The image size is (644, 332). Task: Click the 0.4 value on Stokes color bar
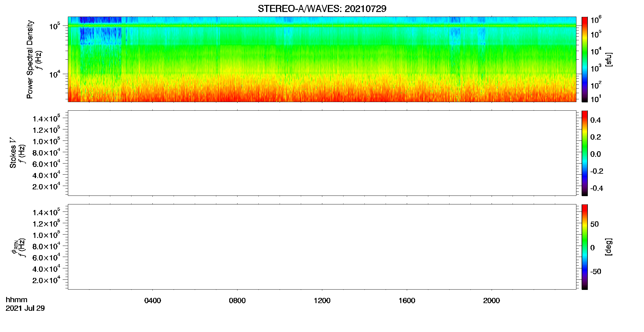point(595,120)
